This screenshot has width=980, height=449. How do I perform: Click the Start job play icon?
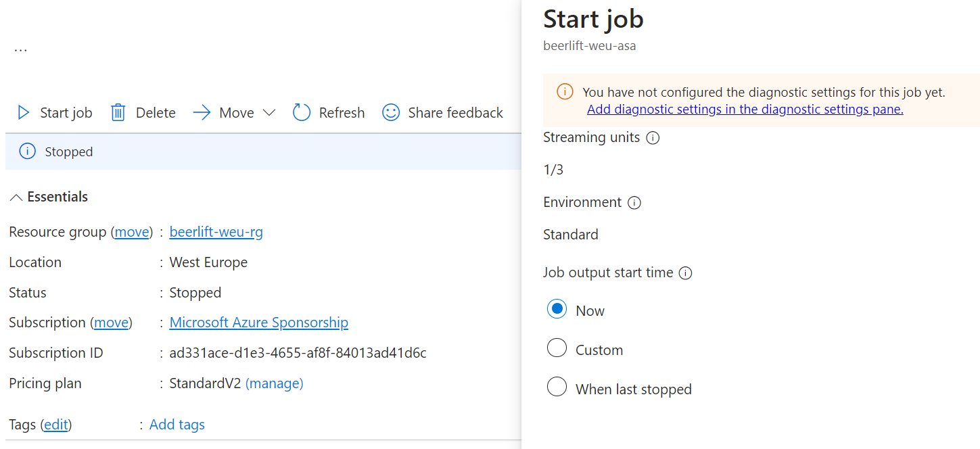[22, 112]
